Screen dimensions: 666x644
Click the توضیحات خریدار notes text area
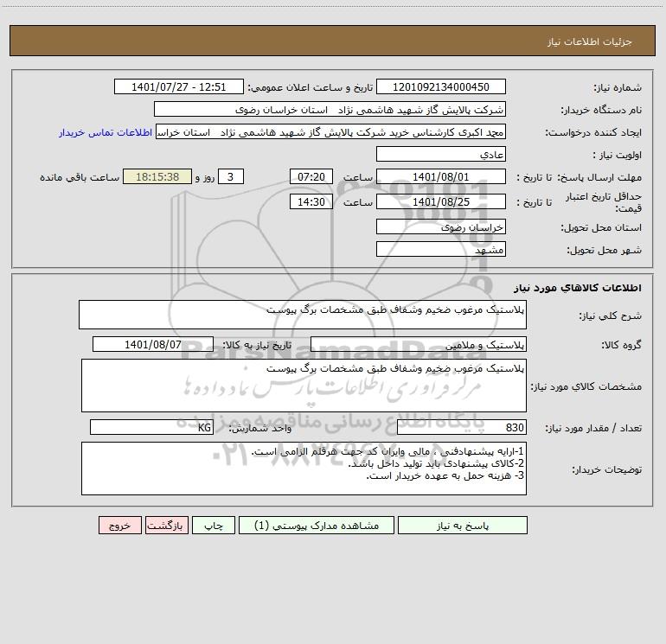[304, 469]
